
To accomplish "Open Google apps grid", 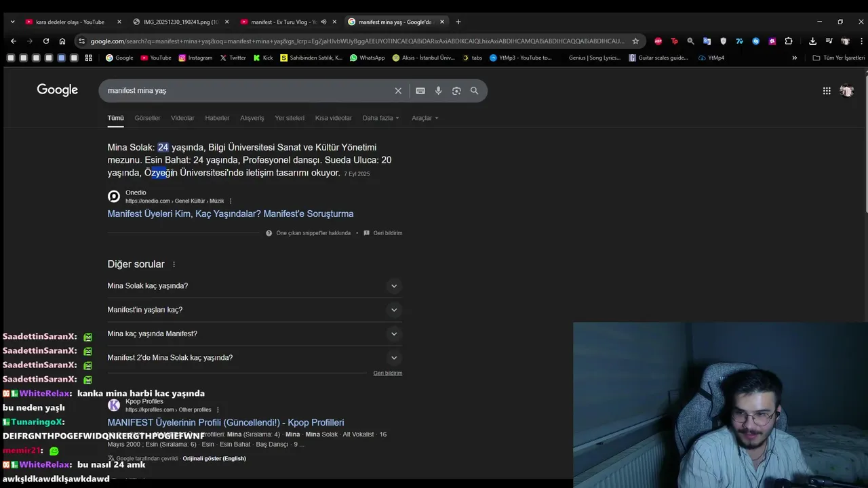I will point(827,91).
